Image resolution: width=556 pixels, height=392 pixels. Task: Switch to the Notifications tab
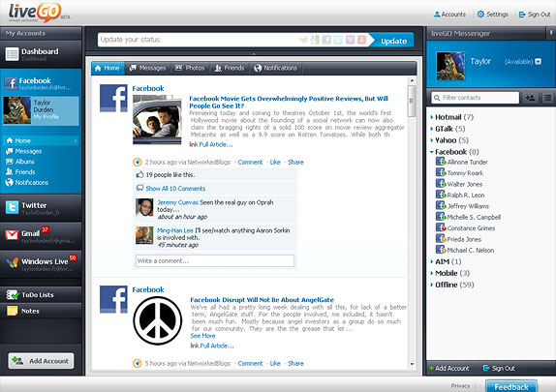point(275,68)
